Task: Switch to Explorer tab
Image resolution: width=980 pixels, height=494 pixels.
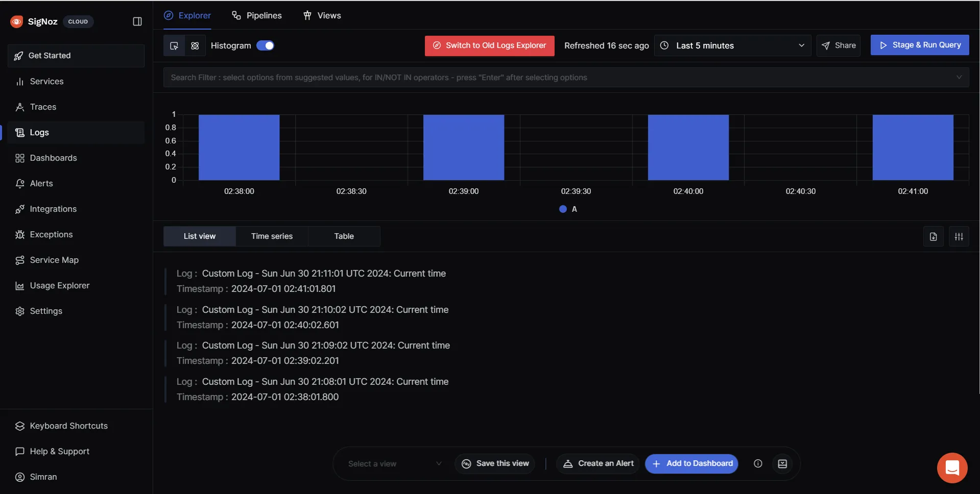Action: (x=187, y=15)
